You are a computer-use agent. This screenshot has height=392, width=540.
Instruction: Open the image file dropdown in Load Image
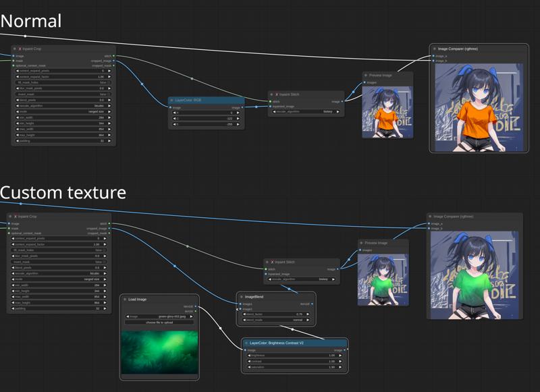pos(159,316)
